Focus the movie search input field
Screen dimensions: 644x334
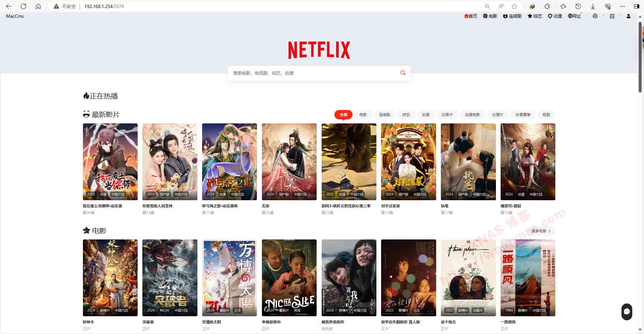[312, 73]
